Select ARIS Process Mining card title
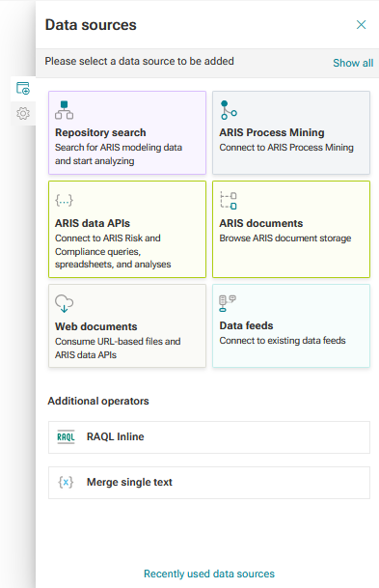The image size is (379, 588). click(272, 132)
